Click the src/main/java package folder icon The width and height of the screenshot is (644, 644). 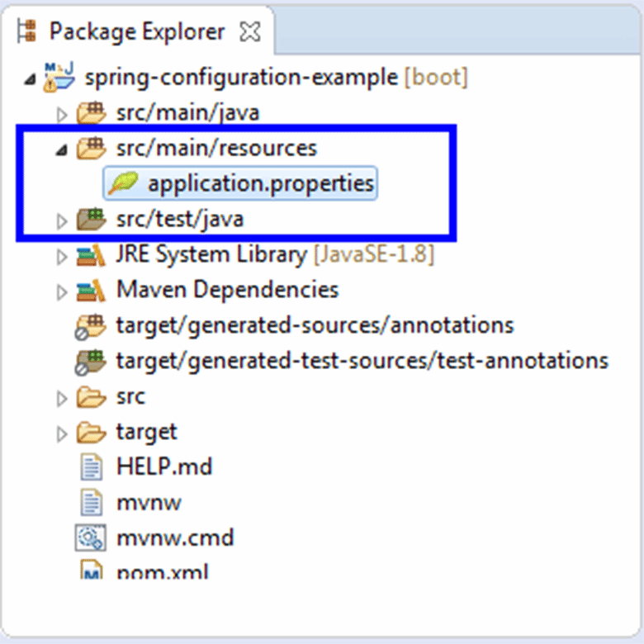pyautogui.click(x=91, y=112)
